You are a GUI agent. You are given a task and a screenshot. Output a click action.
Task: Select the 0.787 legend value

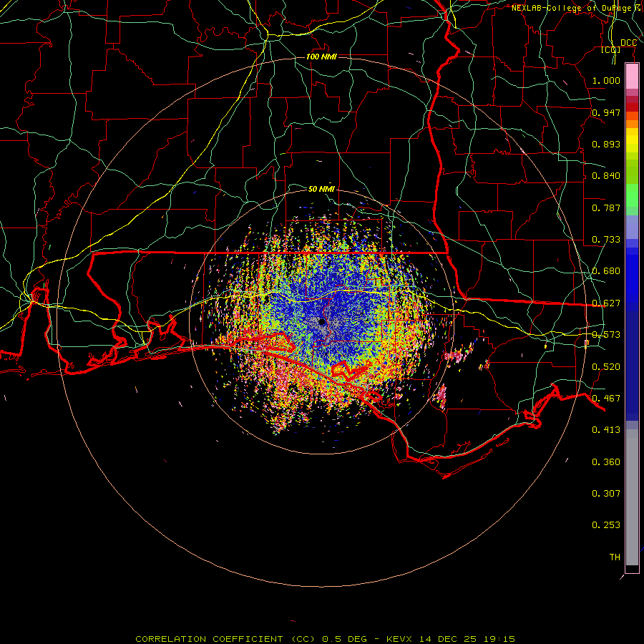tap(606, 208)
